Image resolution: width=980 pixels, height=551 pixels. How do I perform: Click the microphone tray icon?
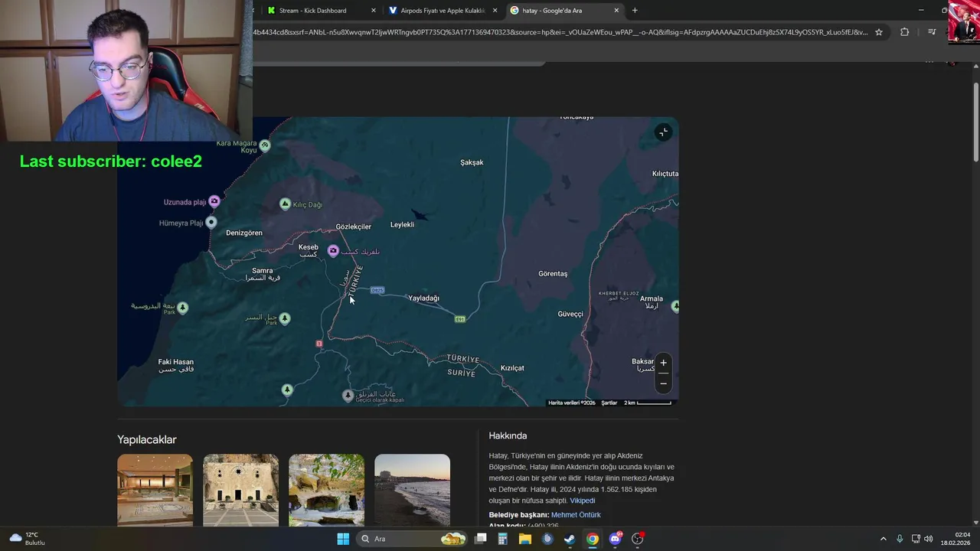click(900, 539)
